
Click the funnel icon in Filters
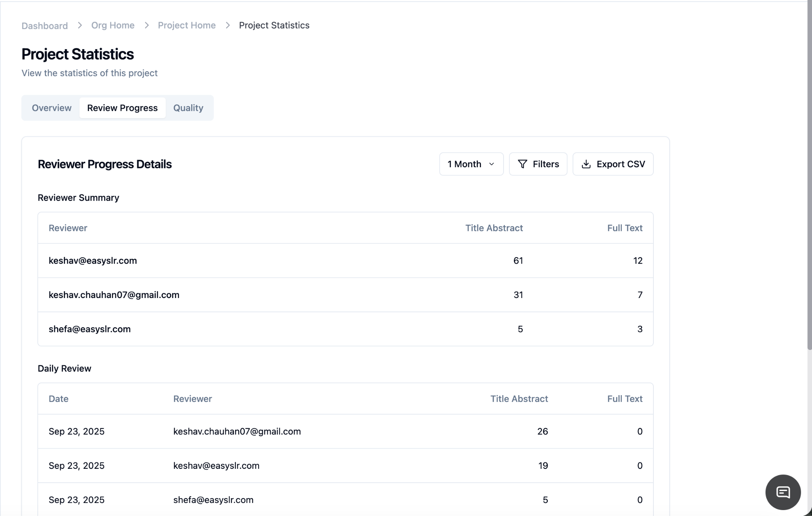coord(522,164)
